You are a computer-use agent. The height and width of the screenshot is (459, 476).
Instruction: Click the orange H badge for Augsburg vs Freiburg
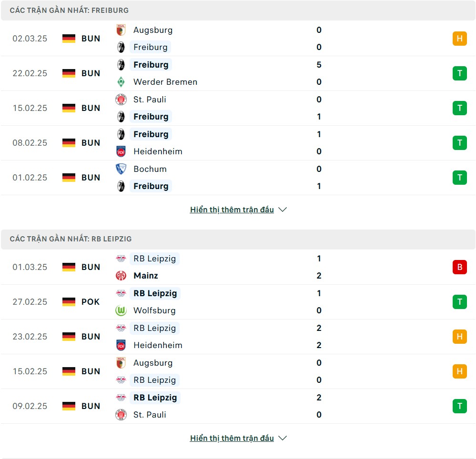459,39
